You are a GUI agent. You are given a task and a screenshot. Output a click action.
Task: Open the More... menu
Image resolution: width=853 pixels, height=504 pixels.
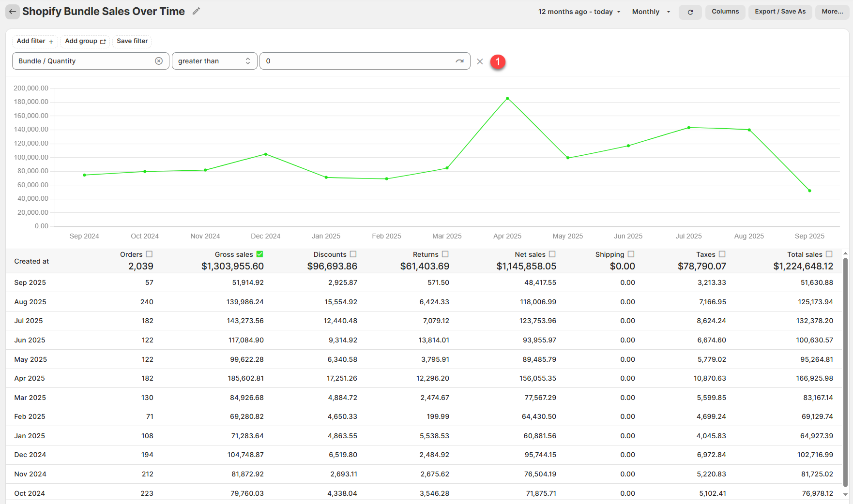832,12
